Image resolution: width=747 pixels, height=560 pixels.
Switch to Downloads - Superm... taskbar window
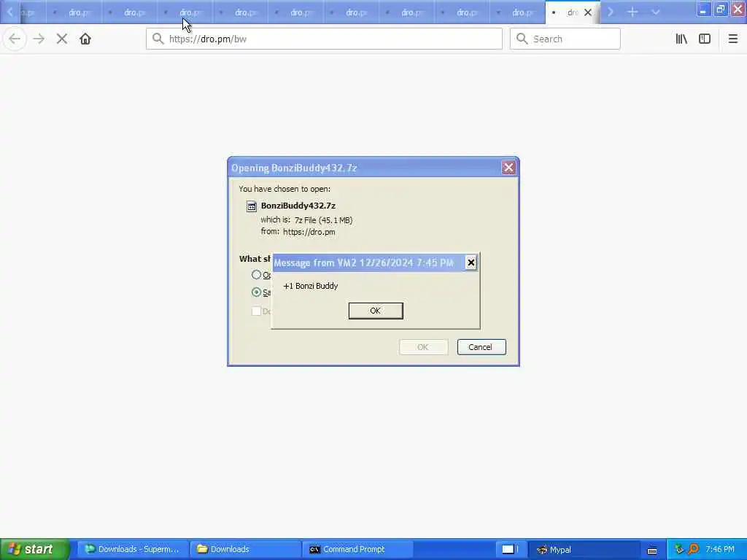[132, 549]
